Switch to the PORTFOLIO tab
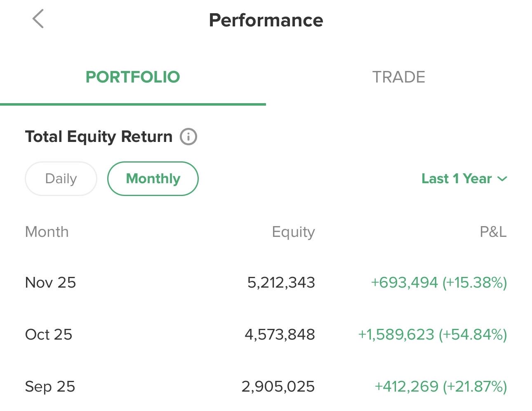This screenshot has height=411, width=532. [x=133, y=77]
